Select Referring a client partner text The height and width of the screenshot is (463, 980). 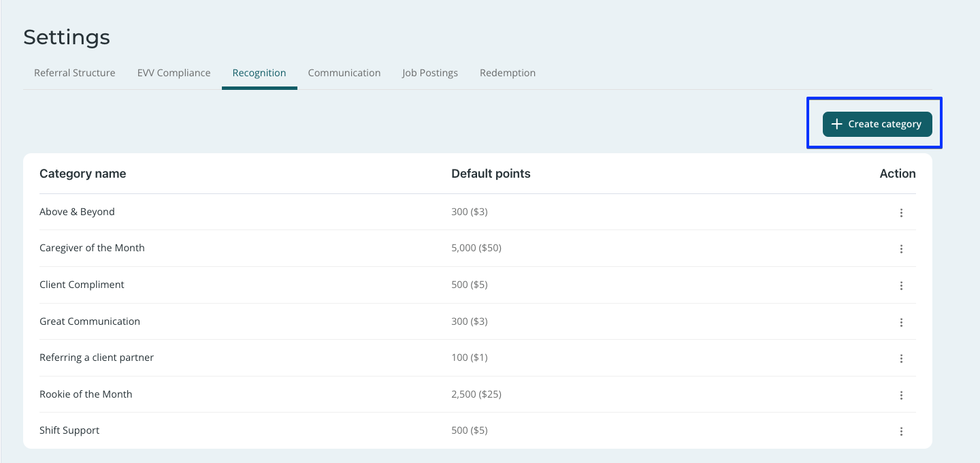(97, 357)
